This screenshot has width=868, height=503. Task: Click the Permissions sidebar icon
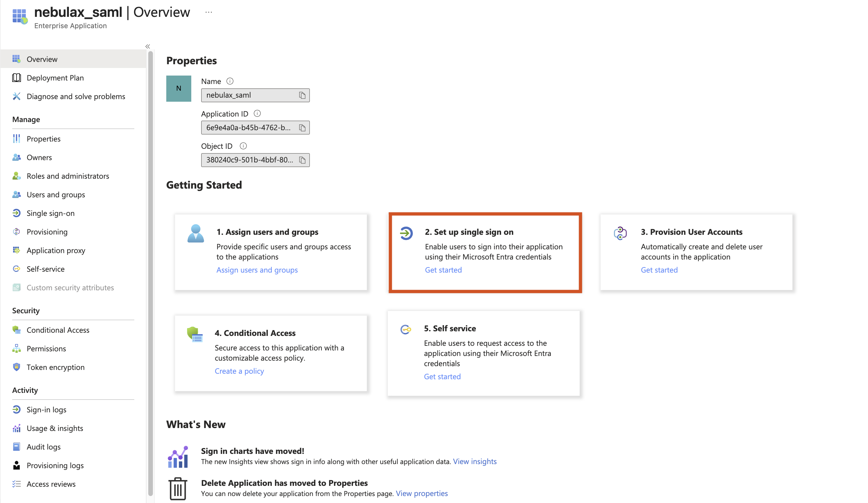tap(17, 348)
